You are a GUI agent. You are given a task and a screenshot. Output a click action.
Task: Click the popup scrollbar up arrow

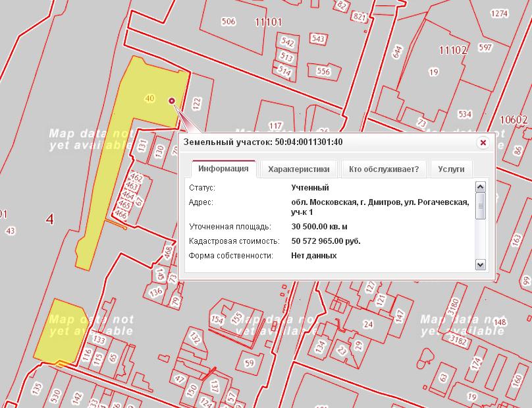pyautogui.click(x=480, y=187)
